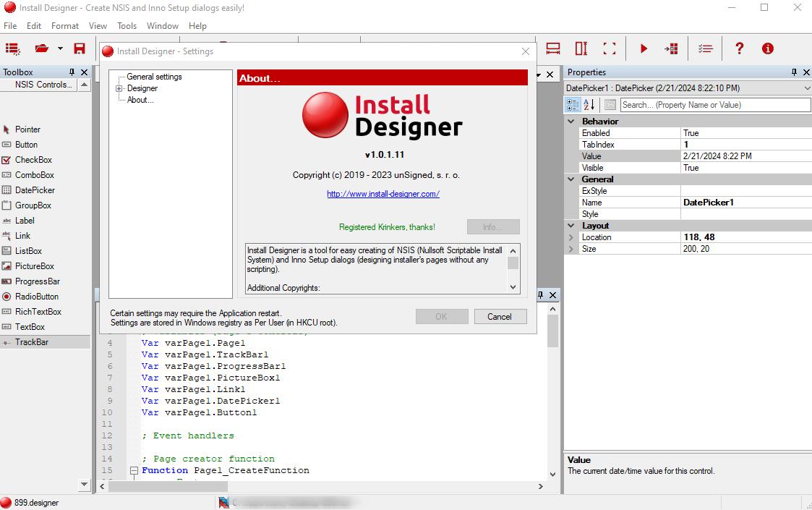This screenshot has width=812, height=510.
Task: Collapse the NSIS Controls toolbox group
Action: pyautogui.click(x=84, y=85)
